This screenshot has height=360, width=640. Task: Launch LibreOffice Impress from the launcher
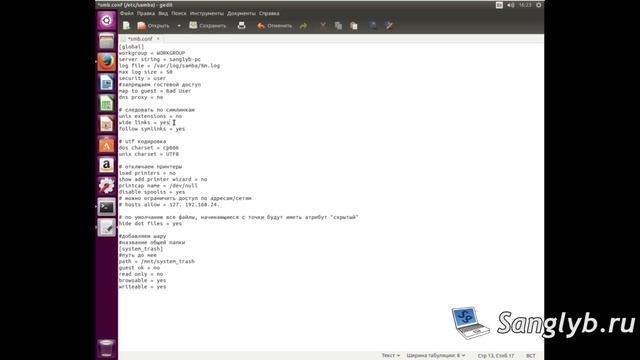tap(107, 124)
